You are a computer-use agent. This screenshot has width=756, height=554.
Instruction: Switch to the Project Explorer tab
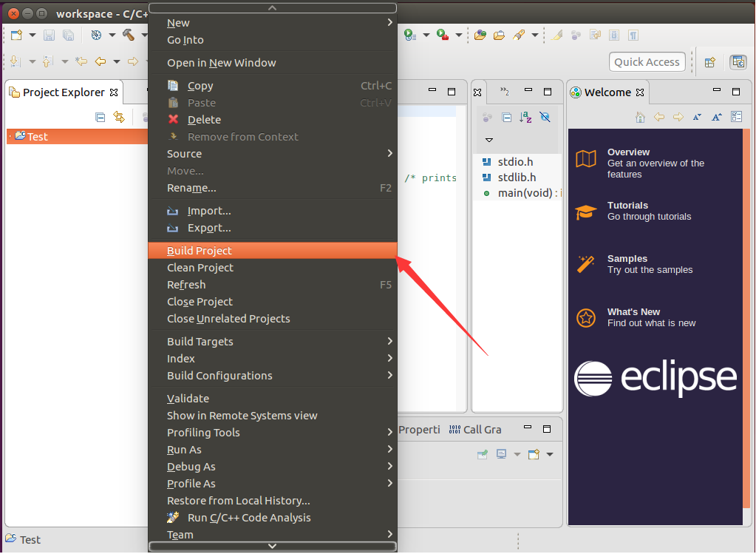point(64,92)
